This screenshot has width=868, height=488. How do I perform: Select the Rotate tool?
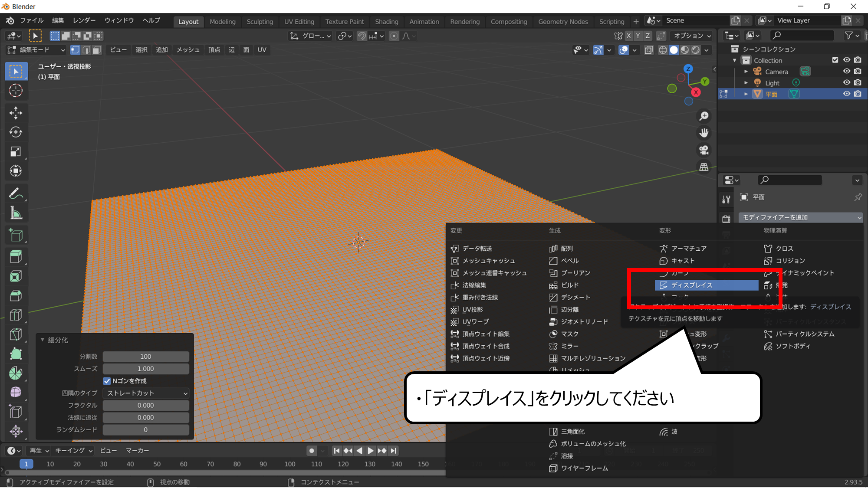[x=16, y=132]
